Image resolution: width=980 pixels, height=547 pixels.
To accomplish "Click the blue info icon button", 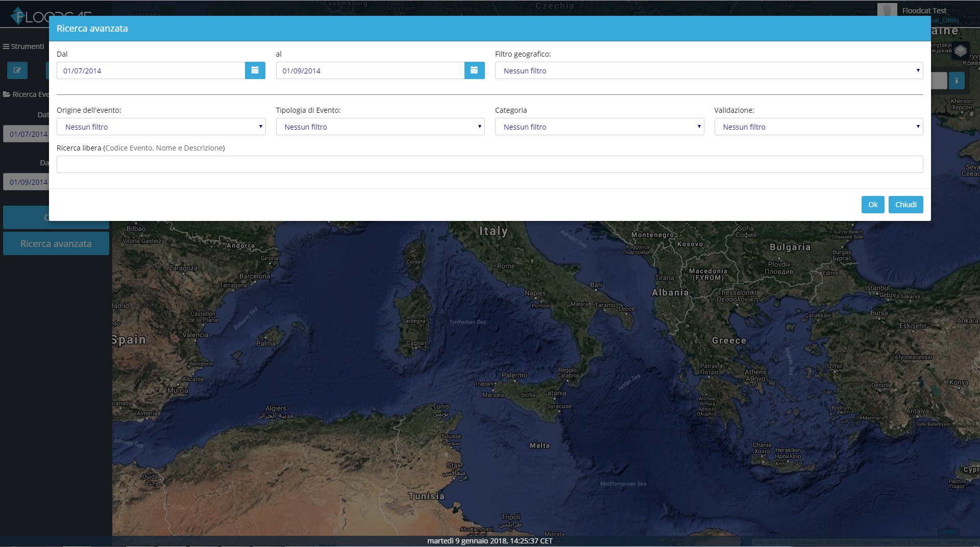I will (x=956, y=81).
